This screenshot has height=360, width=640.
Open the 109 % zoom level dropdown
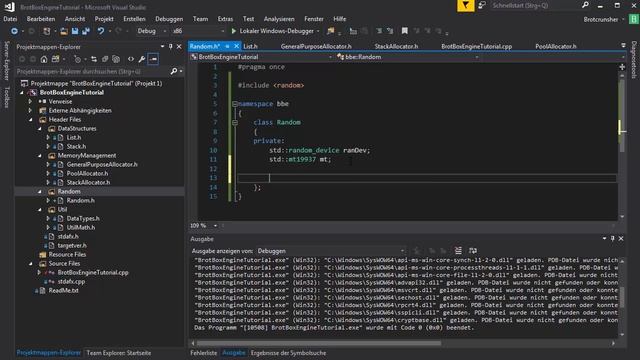click(x=203, y=225)
